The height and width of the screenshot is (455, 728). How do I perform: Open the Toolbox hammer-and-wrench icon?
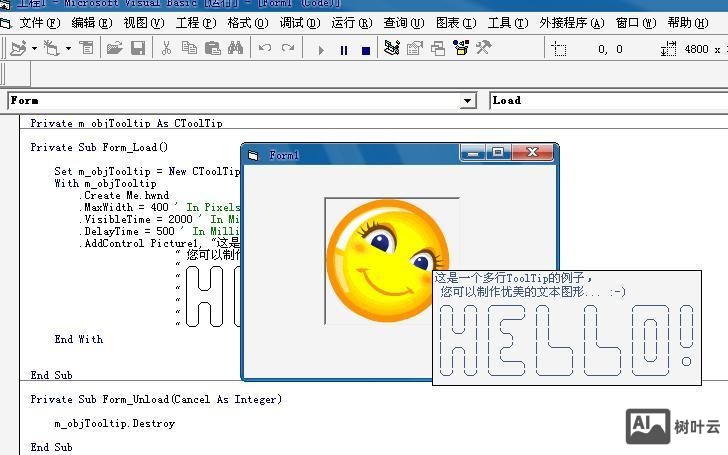[x=483, y=48]
